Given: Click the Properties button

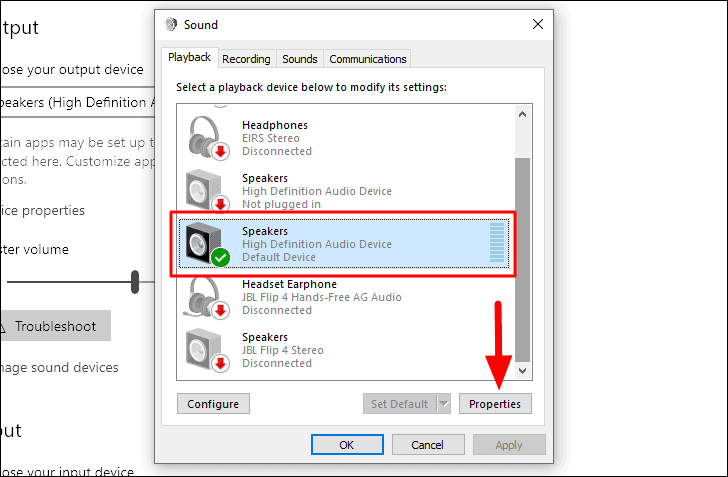Looking at the screenshot, I should coord(495,404).
